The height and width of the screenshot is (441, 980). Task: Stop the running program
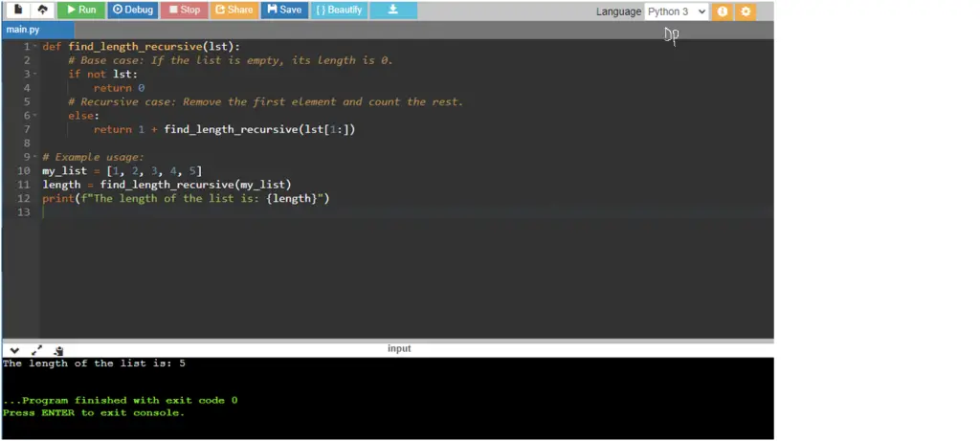click(184, 10)
